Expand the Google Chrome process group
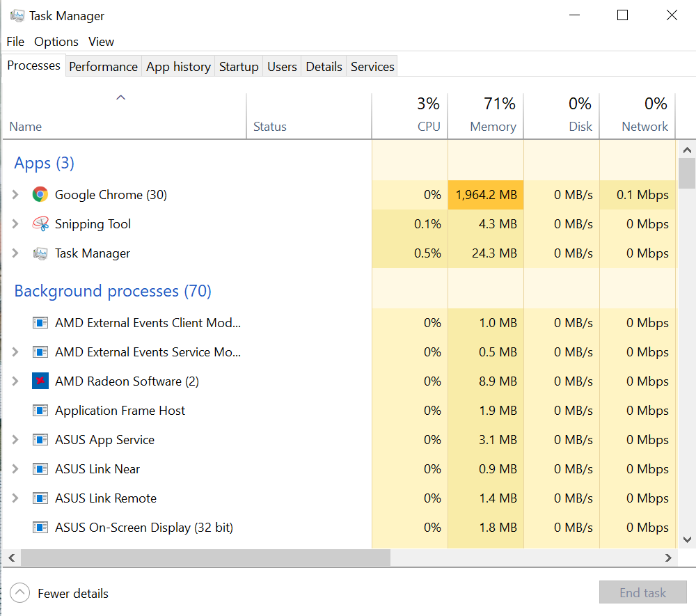The height and width of the screenshot is (616, 696). [x=15, y=195]
